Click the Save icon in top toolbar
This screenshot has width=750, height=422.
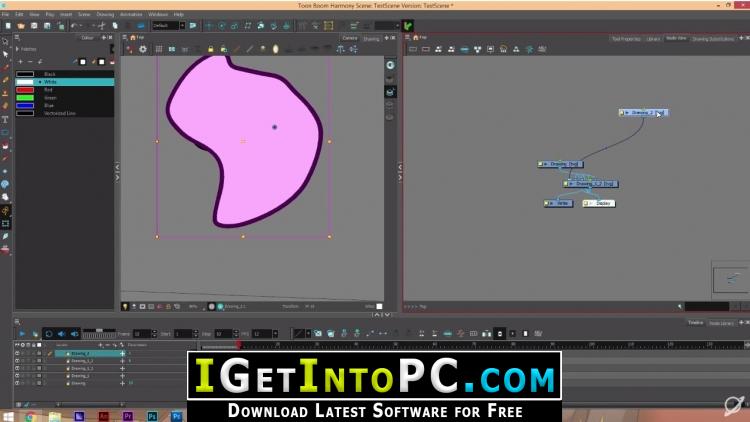tap(34, 26)
